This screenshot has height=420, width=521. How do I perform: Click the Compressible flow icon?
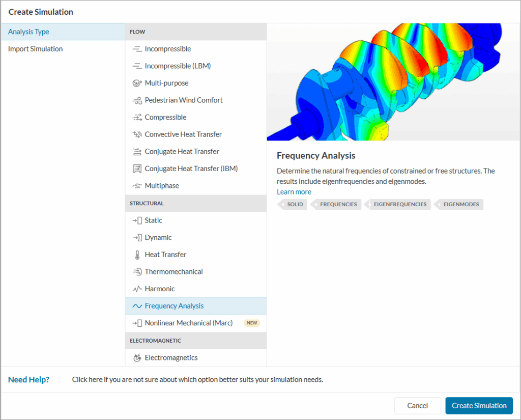(x=137, y=117)
